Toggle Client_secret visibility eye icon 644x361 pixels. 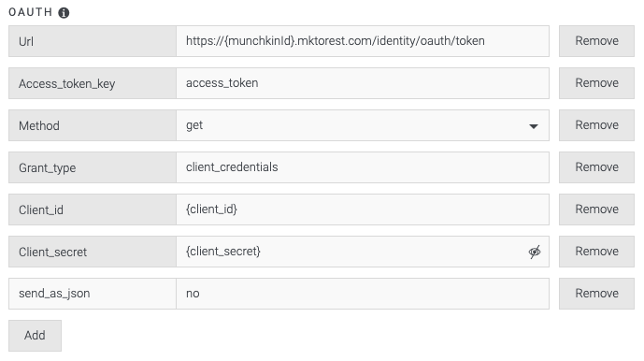pyautogui.click(x=535, y=252)
